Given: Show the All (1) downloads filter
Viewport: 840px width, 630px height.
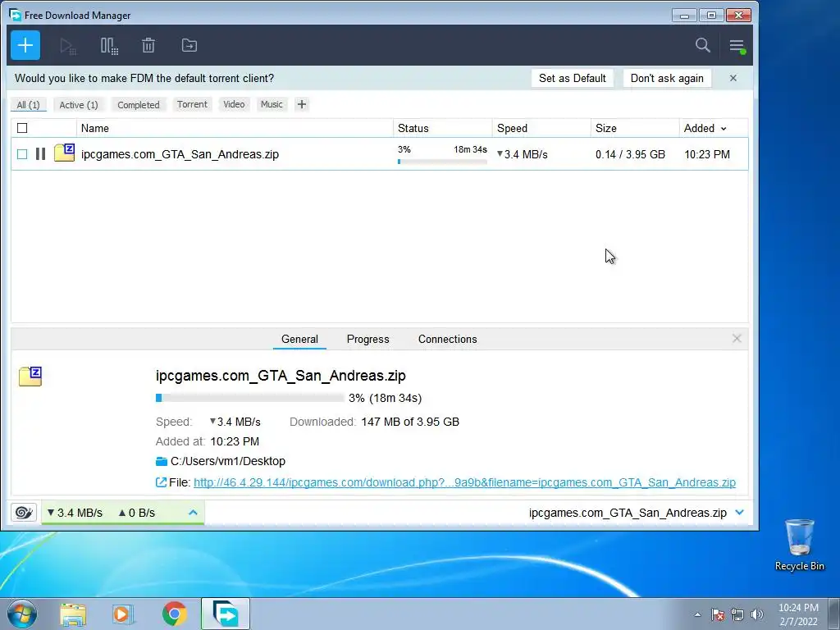Looking at the screenshot, I should point(29,105).
